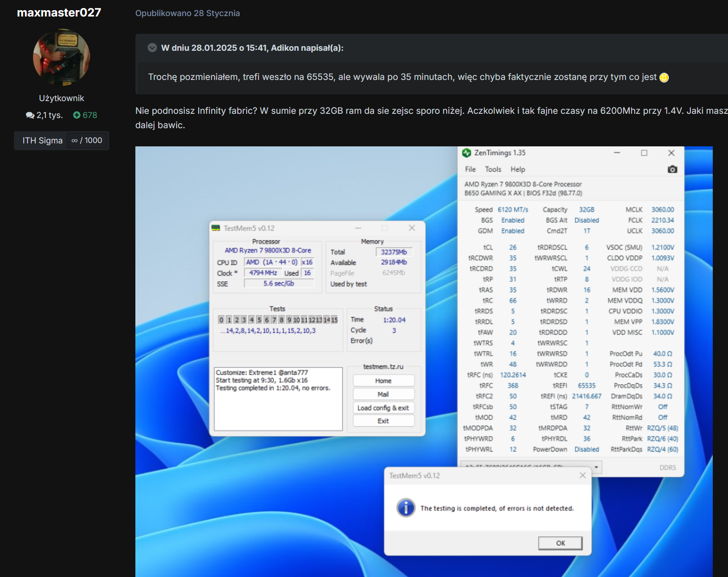The image size is (728, 577).
Task: Click the BGS Alt value Disabled
Action: (586, 220)
